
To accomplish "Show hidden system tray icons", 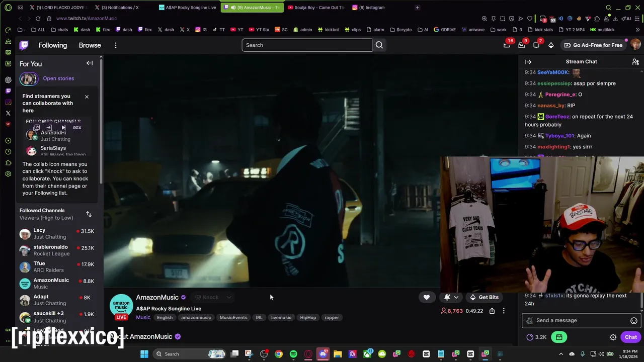I will pyautogui.click(x=561, y=354).
